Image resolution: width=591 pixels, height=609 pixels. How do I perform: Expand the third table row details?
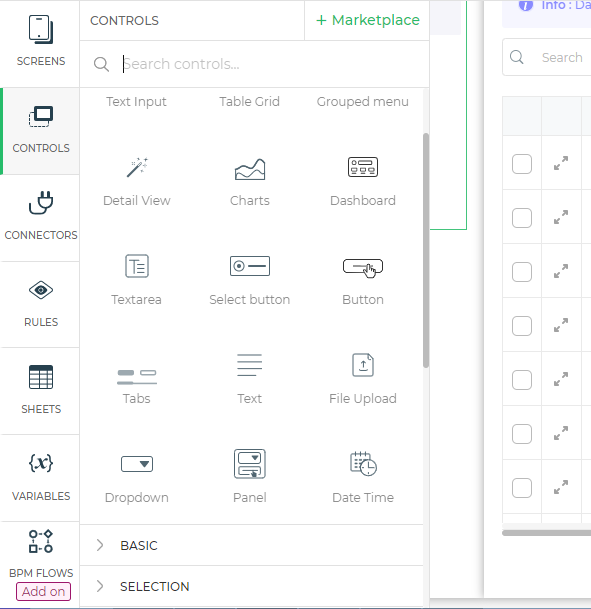tap(561, 271)
